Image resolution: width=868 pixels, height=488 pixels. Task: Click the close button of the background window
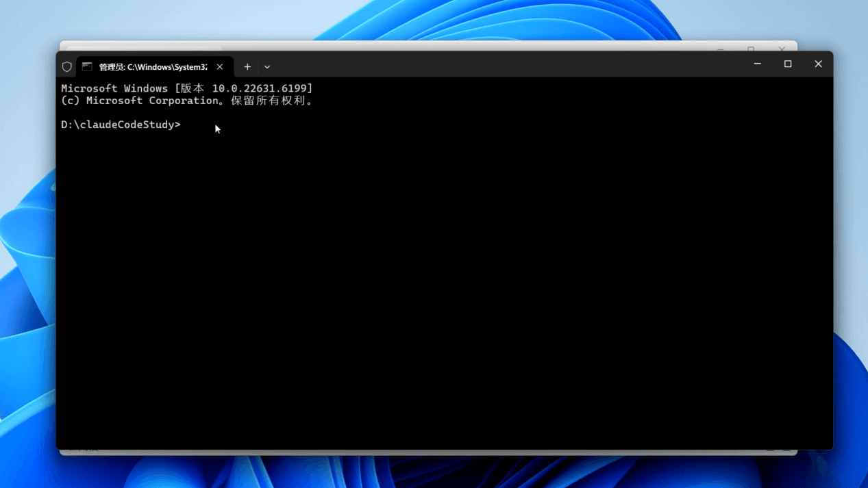[x=782, y=48]
